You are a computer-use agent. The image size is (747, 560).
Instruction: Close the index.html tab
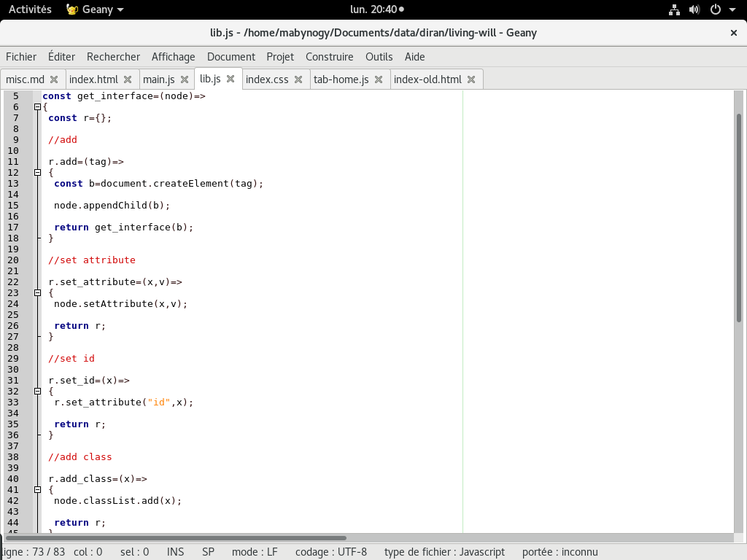[128, 79]
